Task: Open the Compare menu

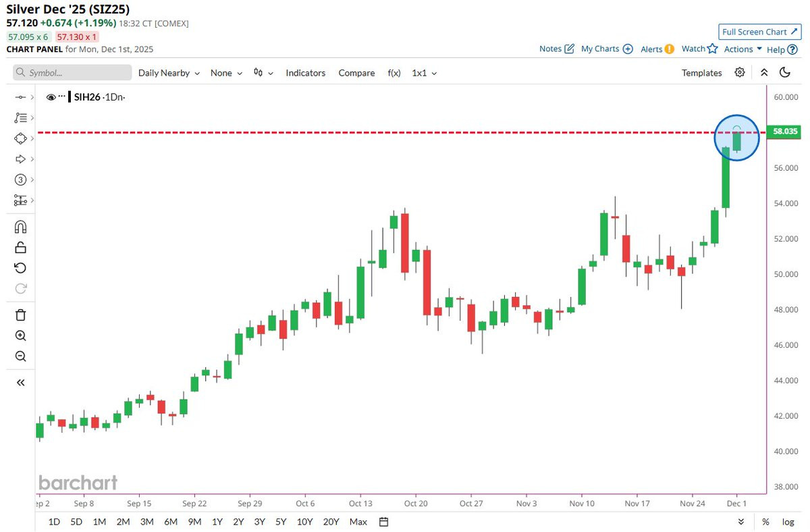Action: 356,73
